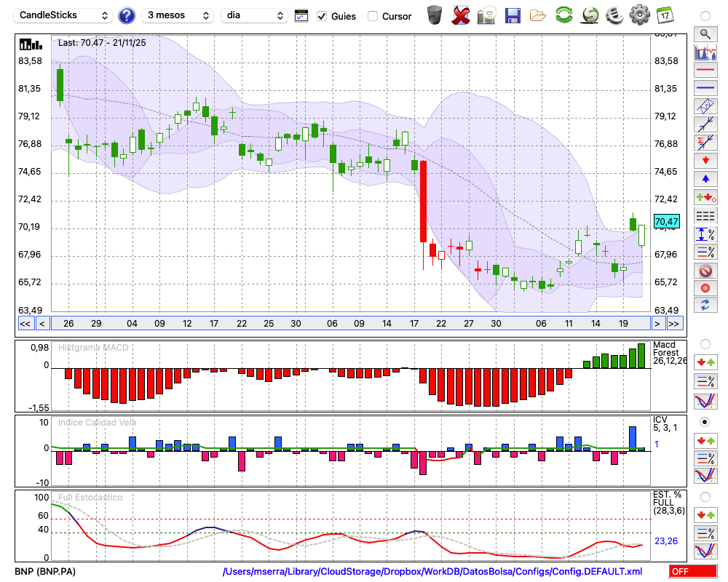Select the channel zigzag drawing tool

(705, 105)
